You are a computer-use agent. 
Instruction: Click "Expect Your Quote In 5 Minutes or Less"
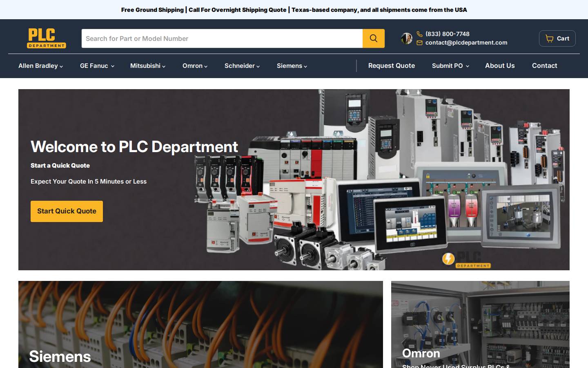coord(89,182)
